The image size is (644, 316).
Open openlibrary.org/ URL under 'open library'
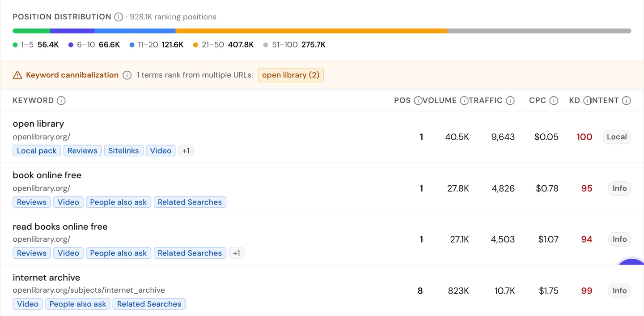point(42,137)
